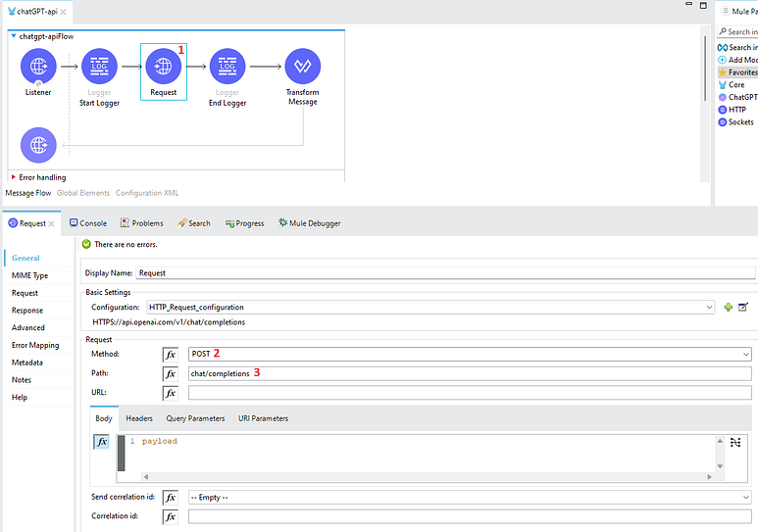Select Core module in Mule Palette

pyautogui.click(x=732, y=84)
